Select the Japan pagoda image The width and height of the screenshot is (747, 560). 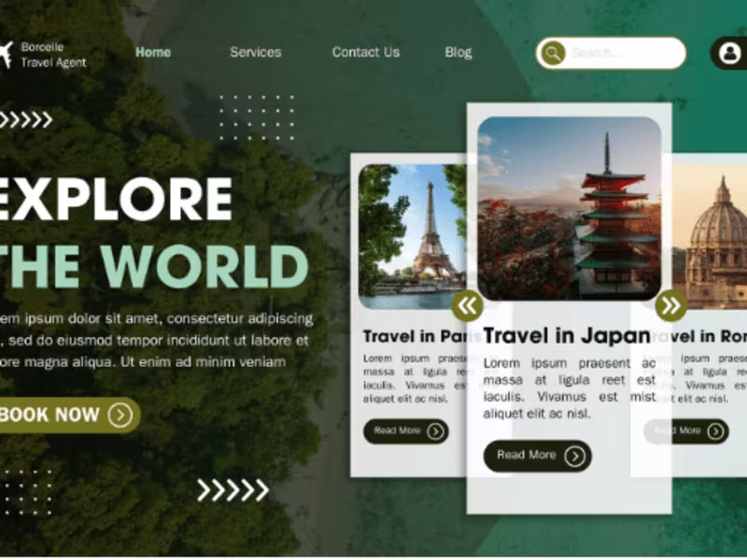(569, 208)
